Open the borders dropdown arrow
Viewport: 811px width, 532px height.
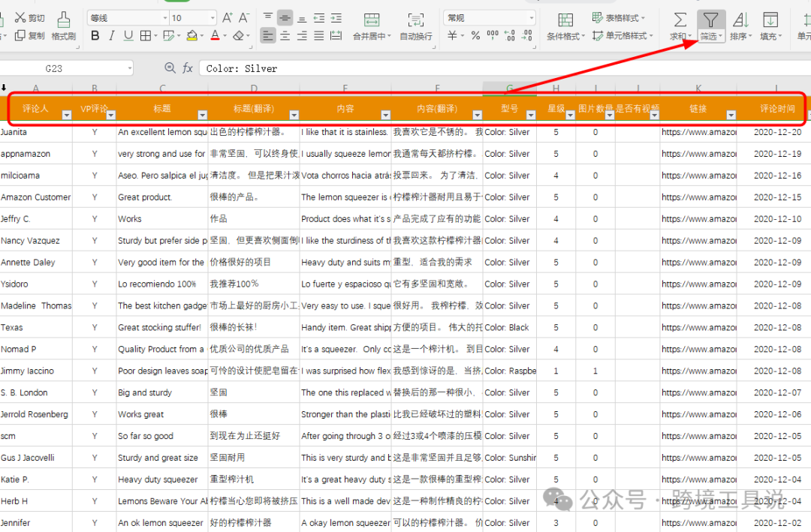point(155,36)
